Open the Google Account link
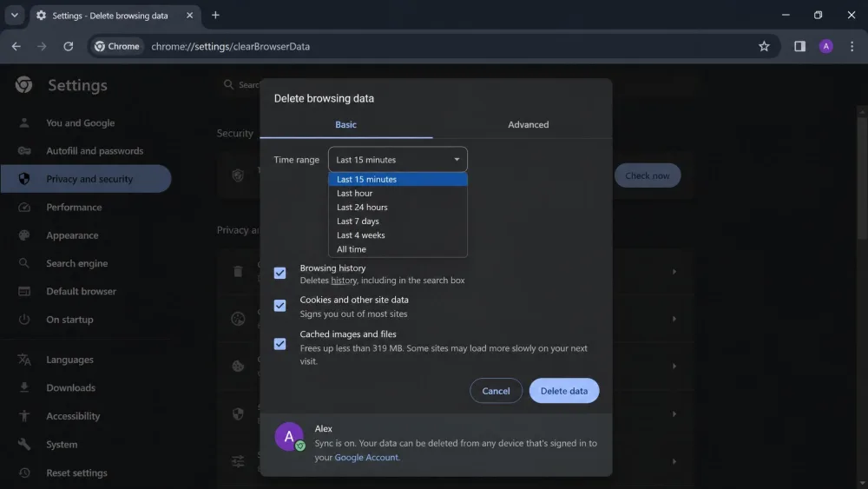 366,458
